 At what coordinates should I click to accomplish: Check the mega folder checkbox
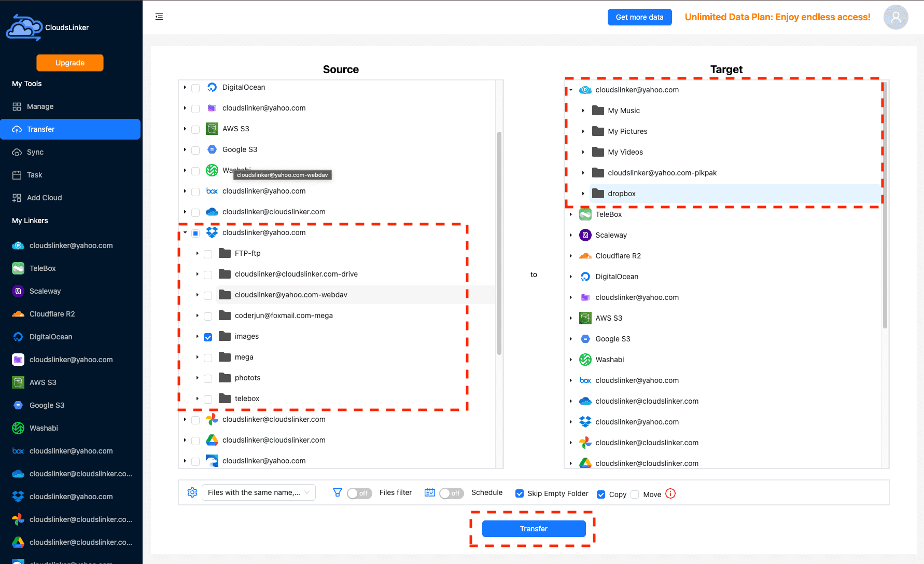(208, 357)
